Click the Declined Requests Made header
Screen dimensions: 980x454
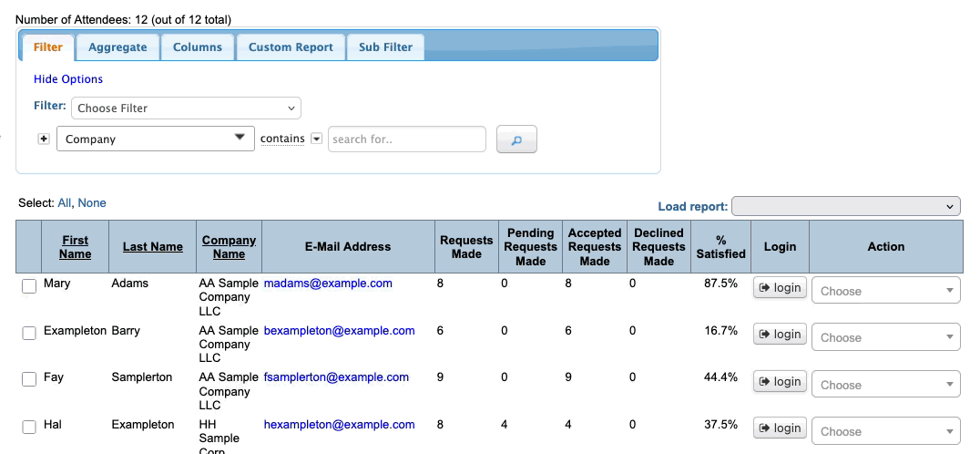point(658,247)
